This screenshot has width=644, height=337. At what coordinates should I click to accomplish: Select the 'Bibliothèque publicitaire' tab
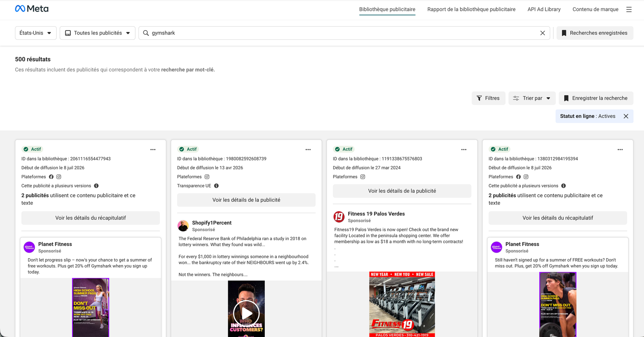point(387,9)
